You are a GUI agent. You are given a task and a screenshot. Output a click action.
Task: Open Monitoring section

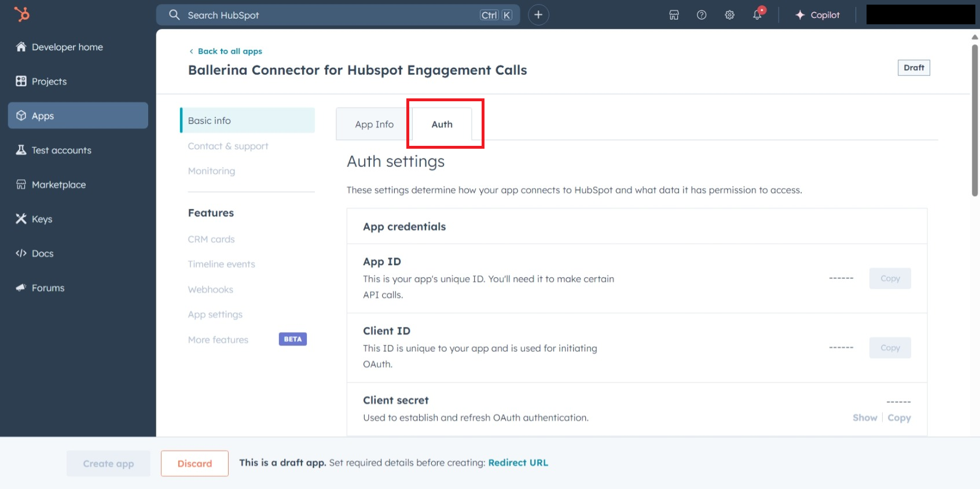(x=211, y=171)
